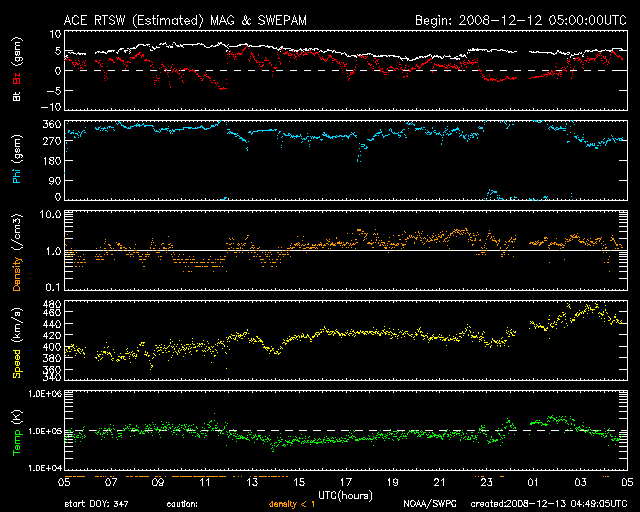This screenshot has height=512, width=640.
Task: Click the 17 hour tick label
Action: (x=347, y=481)
